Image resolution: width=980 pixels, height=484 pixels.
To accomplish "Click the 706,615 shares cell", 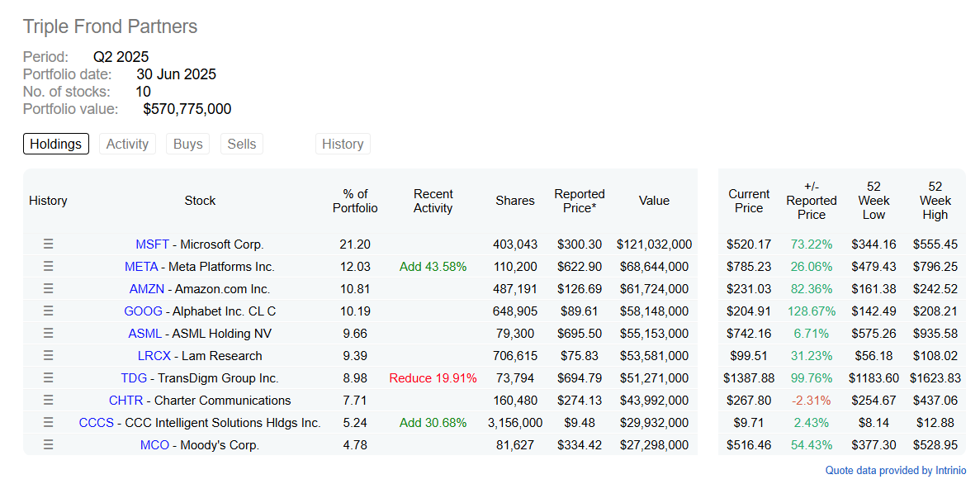I will 515,357.
